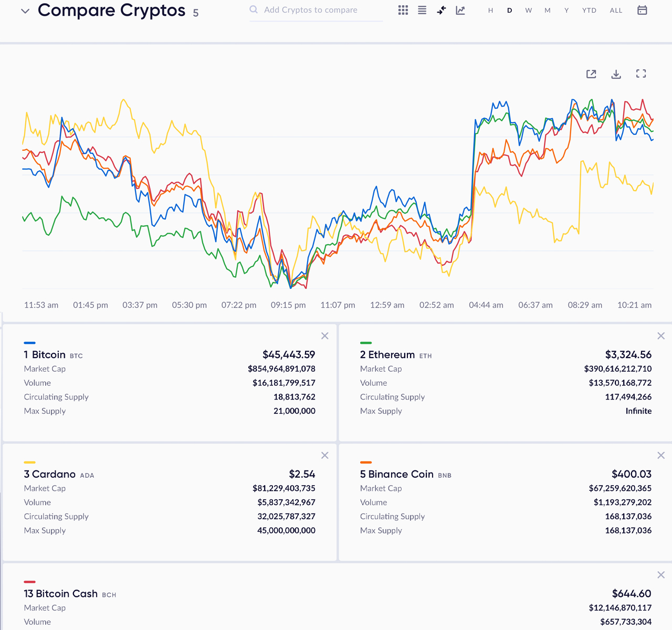Remove the Cardano card
Viewport: 672px width, 630px height.
(325, 455)
